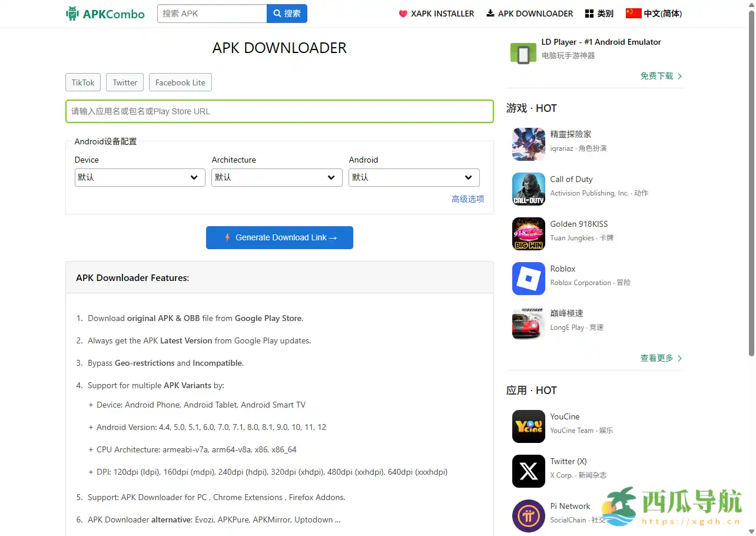Viewport: 756px width, 536px height.
Task: Click the blue 搜索 search button
Action: click(287, 14)
